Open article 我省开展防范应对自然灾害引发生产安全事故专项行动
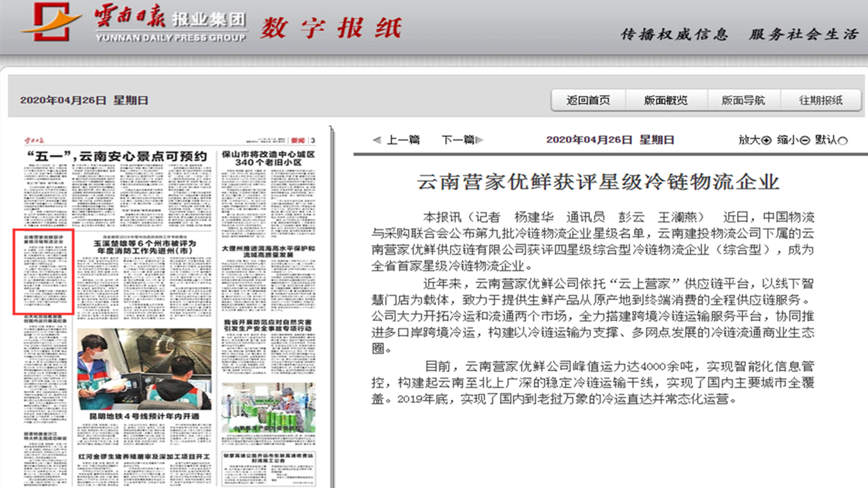 [x=268, y=325]
